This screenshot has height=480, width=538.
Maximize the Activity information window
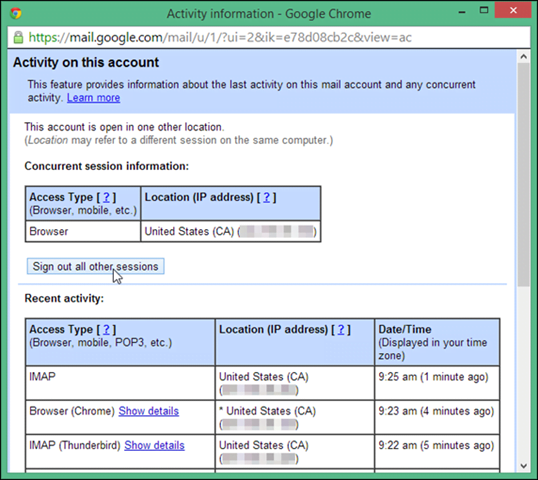pyautogui.click(x=484, y=10)
